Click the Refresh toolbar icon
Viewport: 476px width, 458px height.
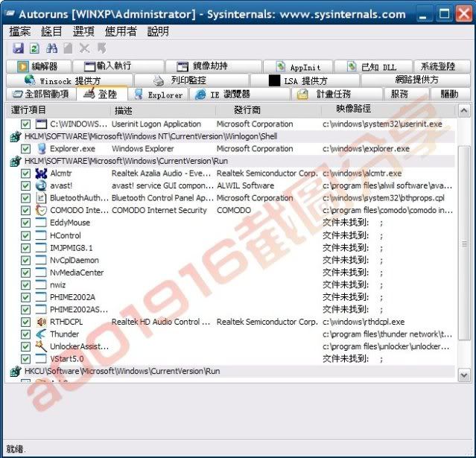[34, 48]
